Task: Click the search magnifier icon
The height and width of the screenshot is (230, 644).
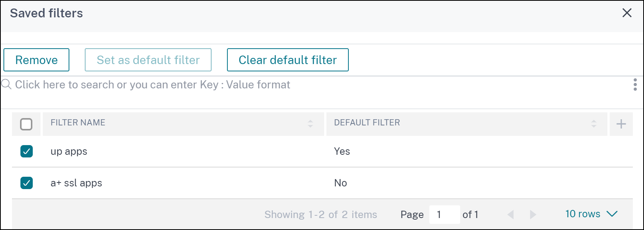Action: (6, 84)
